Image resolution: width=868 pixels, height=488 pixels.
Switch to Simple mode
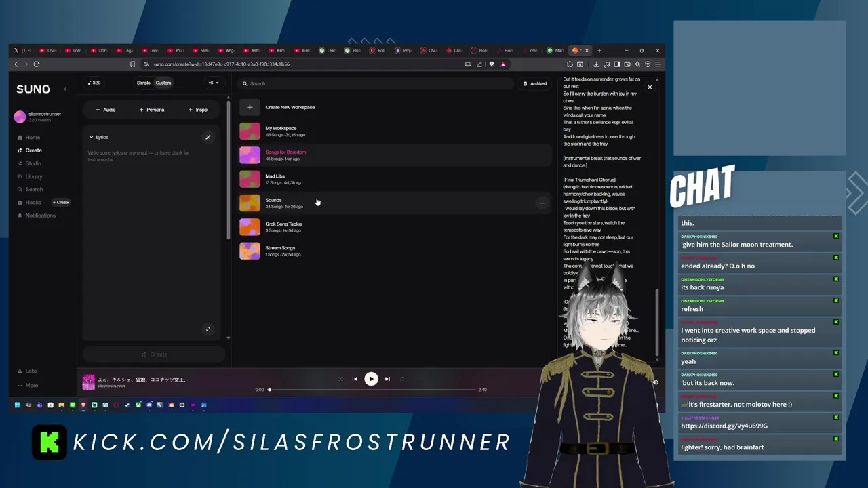pyautogui.click(x=143, y=83)
